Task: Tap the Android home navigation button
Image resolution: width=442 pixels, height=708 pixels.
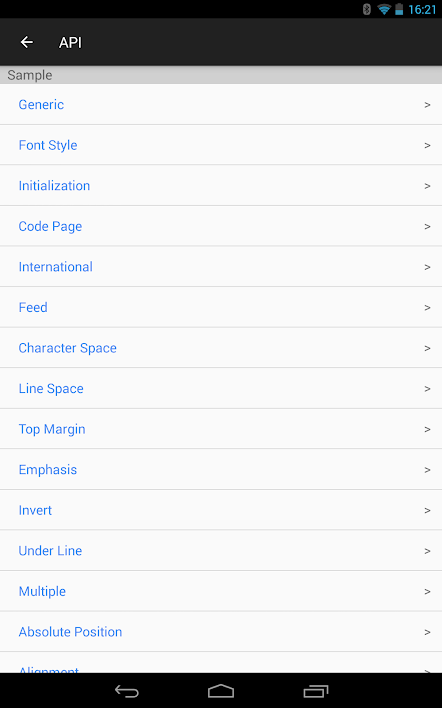Action: [221, 691]
